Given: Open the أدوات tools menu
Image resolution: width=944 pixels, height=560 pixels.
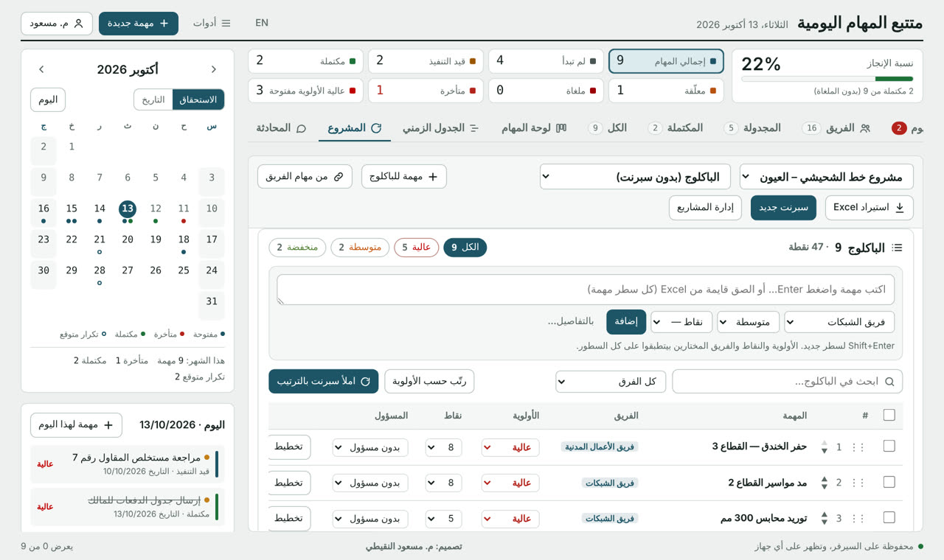Looking at the screenshot, I should point(212,24).
